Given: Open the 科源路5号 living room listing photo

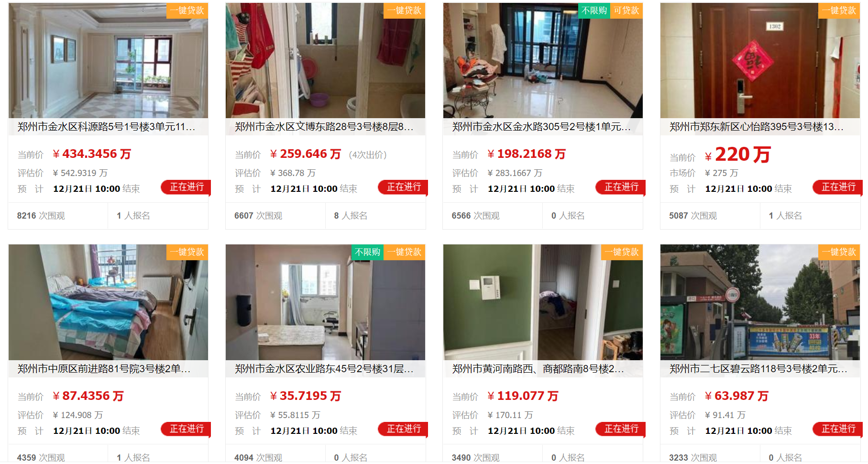Looking at the screenshot, I should coord(108,61).
